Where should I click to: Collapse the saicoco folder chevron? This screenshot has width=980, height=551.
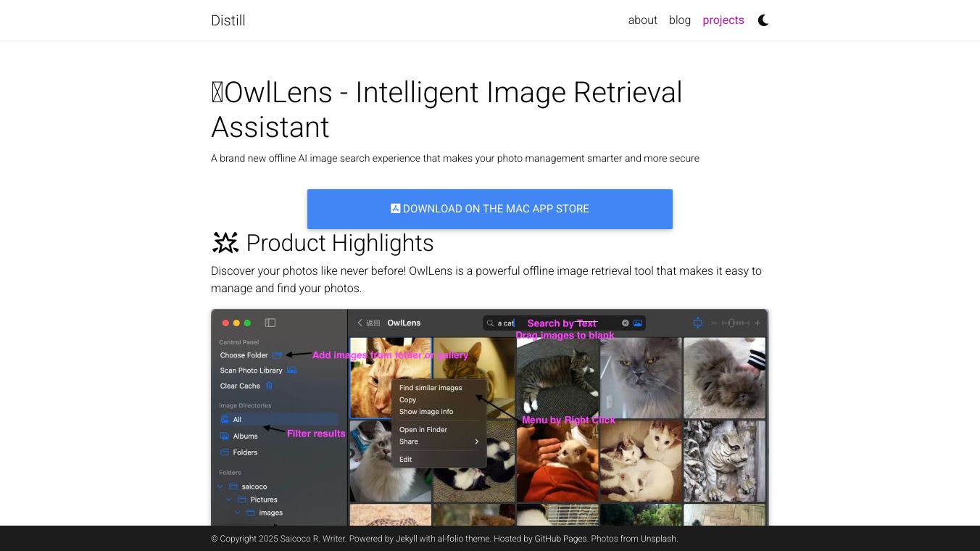click(x=221, y=486)
